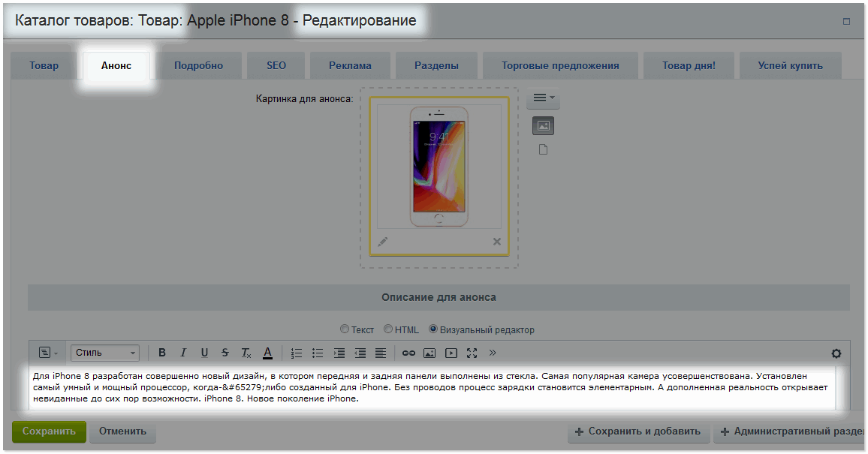The height and width of the screenshot is (454, 868).
Task: Maximize the edit dialog window
Action: (x=846, y=21)
